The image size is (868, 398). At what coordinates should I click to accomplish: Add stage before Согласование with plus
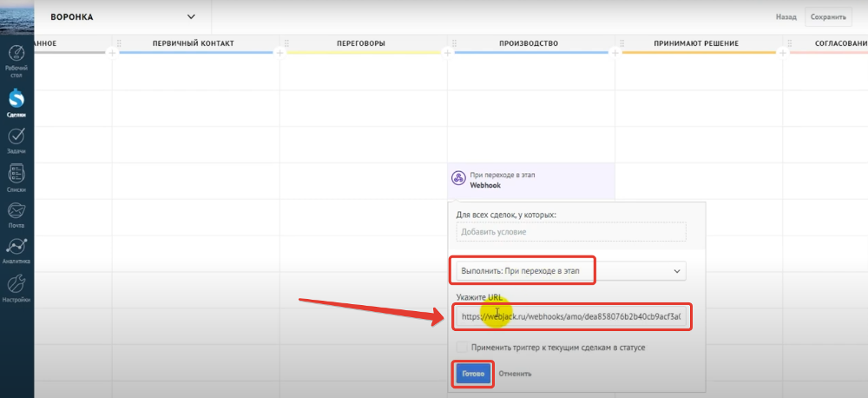[x=783, y=53]
